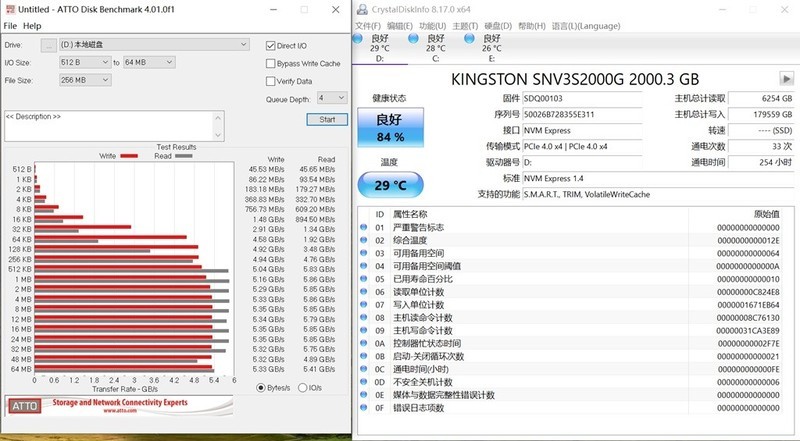This screenshot has width=800, height=441.
Task: Click status dot for attribute 07
Action: [363, 304]
